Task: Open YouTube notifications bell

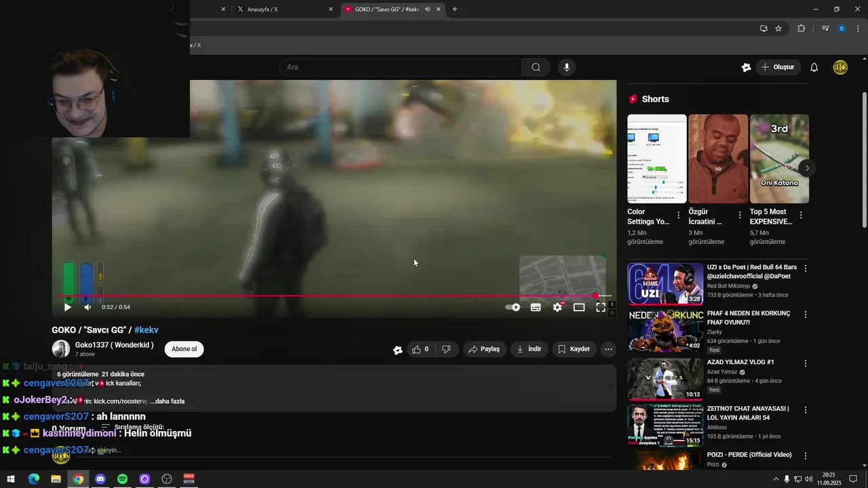Action: [814, 67]
